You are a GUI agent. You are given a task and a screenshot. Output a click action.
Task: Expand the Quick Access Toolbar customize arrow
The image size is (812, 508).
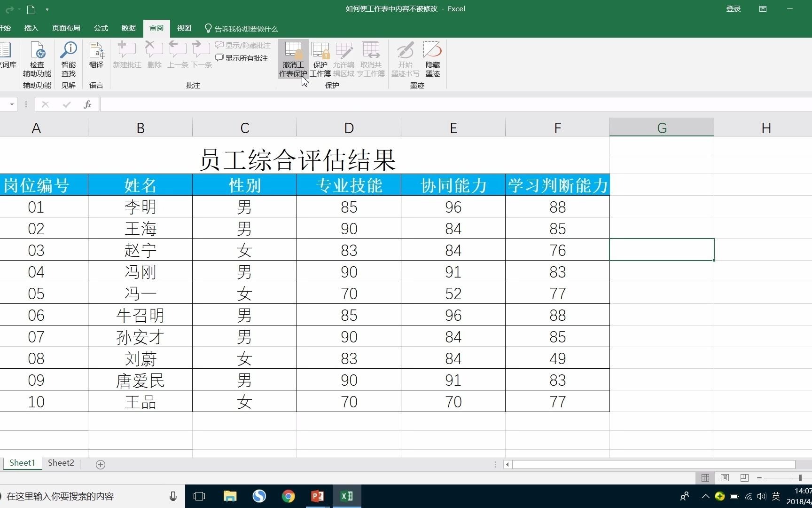pyautogui.click(x=47, y=9)
